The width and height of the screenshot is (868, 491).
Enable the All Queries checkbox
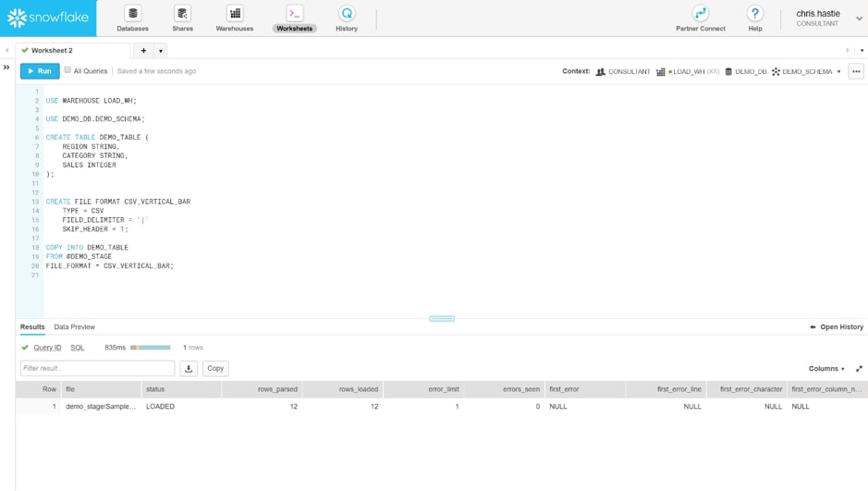67,70
